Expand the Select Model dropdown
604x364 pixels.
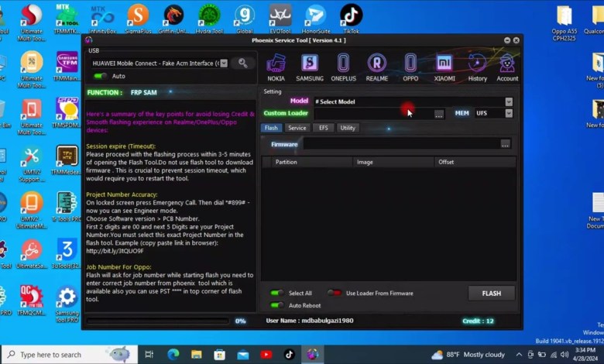[x=508, y=101]
